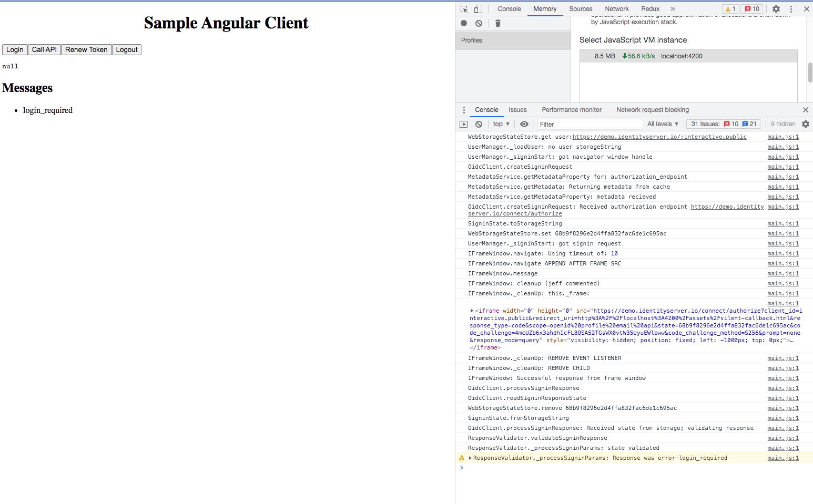
Task: Click the Renew Token button
Action: [86, 49]
